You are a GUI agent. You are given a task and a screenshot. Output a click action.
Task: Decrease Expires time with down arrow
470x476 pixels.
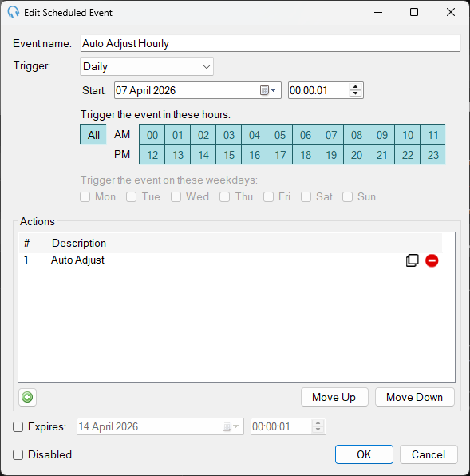[x=318, y=430]
